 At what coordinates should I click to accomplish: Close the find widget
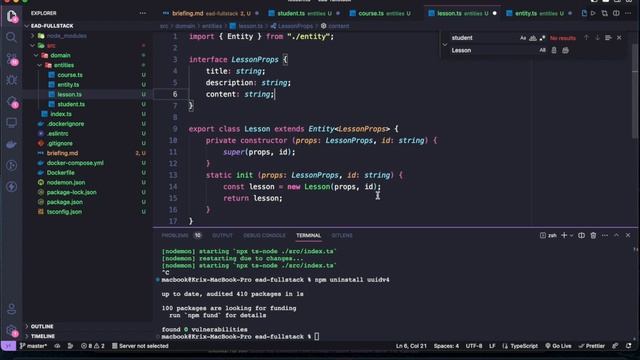coord(619,38)
